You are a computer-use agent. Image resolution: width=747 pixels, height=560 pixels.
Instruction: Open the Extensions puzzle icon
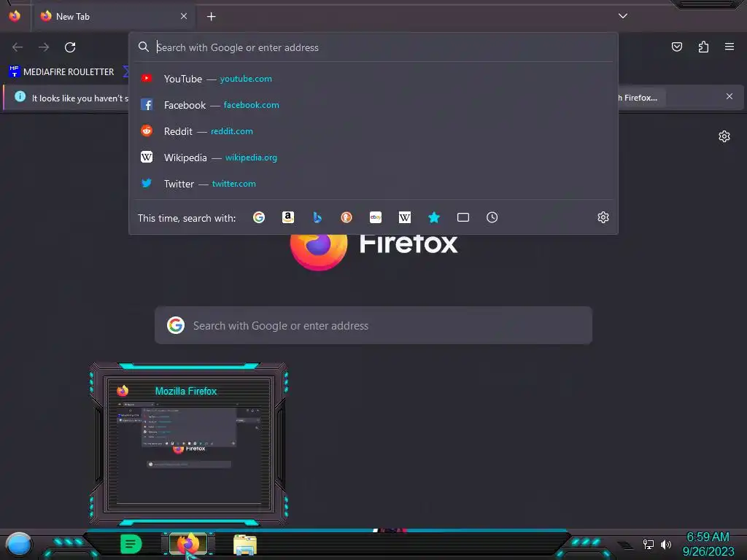pyautogui.click(x=703, y=47)
